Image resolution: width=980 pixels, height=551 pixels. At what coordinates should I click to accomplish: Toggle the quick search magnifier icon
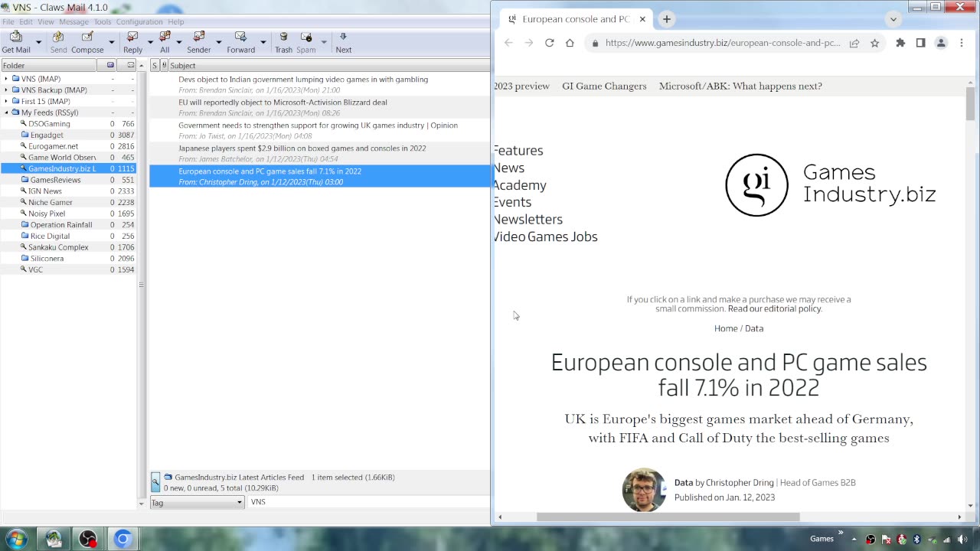coord(155,482)
